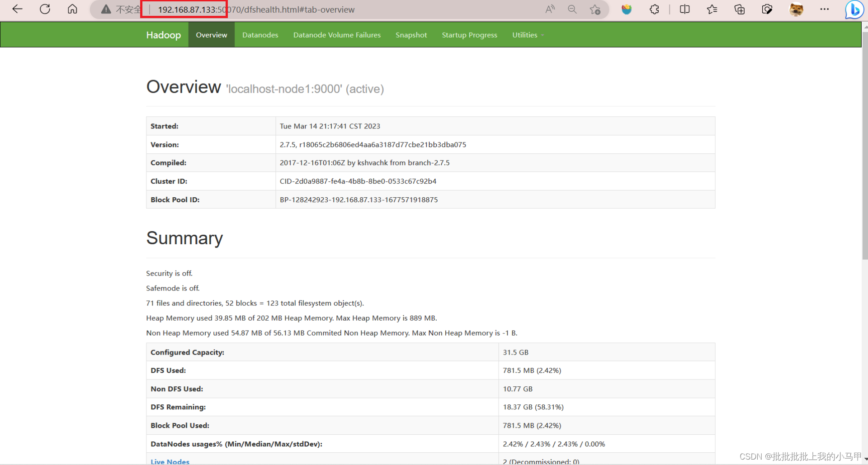The height and width of the screenshot is (465, 868).
Task: Switch to the Overview tab
Action: tap(212, 35)
